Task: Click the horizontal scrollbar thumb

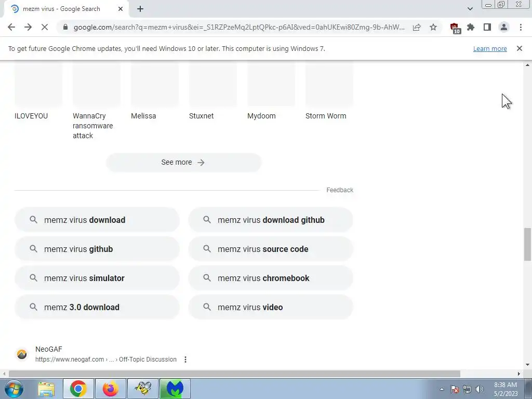Action: (x=234, y=374)
